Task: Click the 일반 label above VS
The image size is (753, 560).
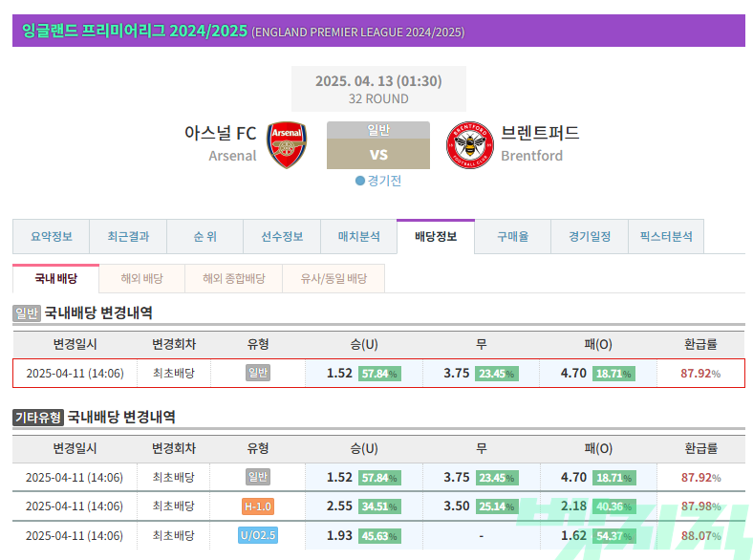Action: [378, 130]
